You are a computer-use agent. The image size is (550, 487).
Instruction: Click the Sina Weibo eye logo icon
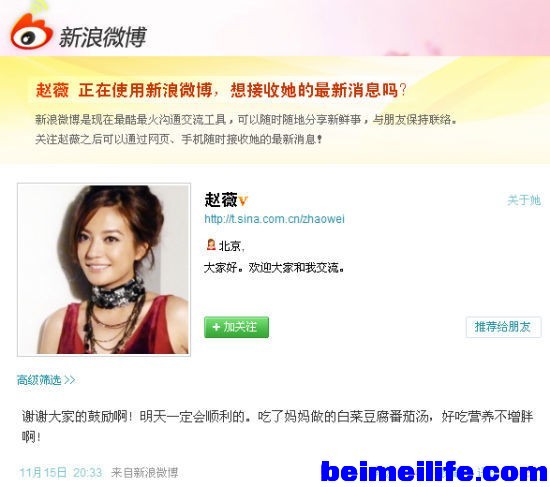pyautogui.click(x=31, y=31)
